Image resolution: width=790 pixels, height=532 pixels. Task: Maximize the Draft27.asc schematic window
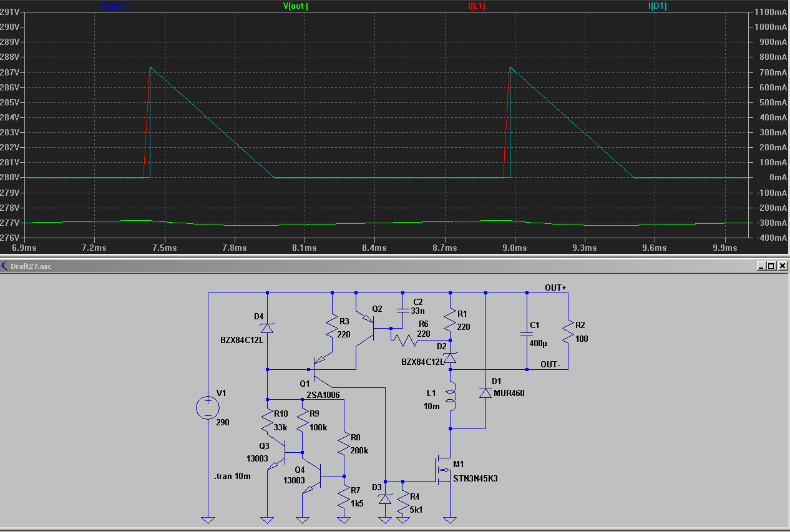(771, 266)
